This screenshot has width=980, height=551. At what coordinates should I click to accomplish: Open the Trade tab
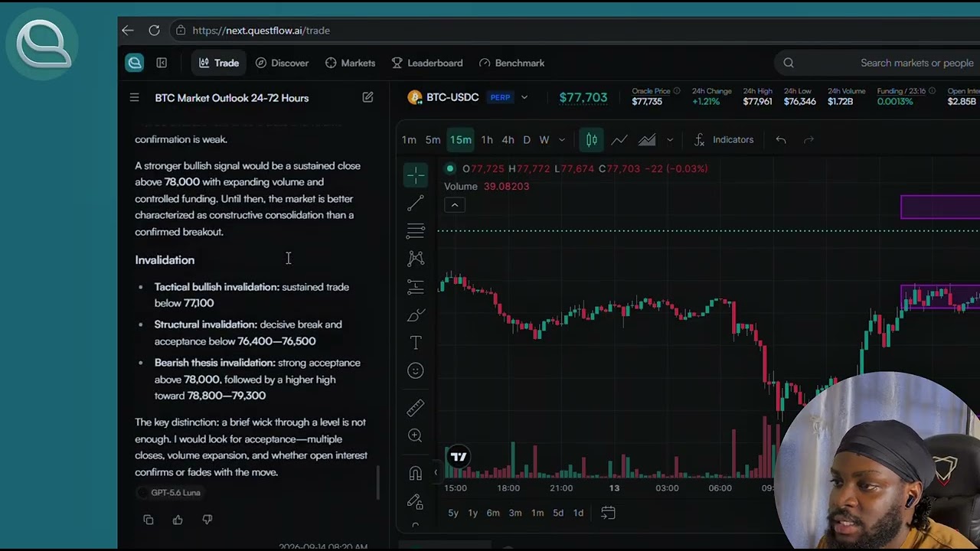tap(219, 63)
